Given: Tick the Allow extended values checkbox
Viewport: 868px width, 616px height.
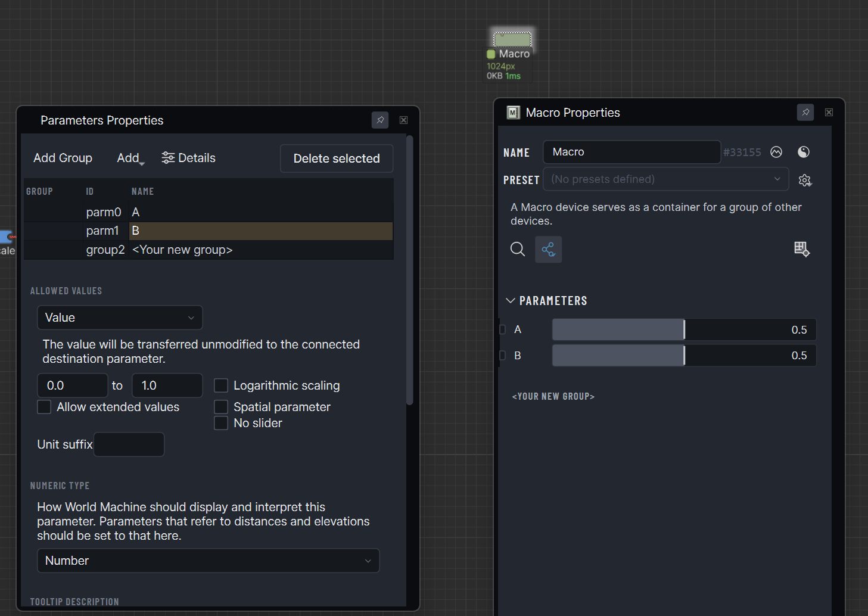Looking at the screenshot, I should (x=44, y=407).
